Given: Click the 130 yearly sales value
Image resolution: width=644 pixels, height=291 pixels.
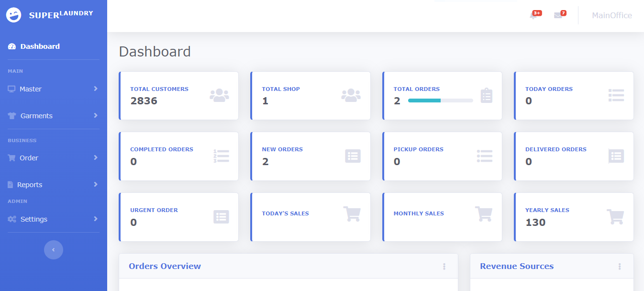Looking at the screenshot, I should coord(535,223).
